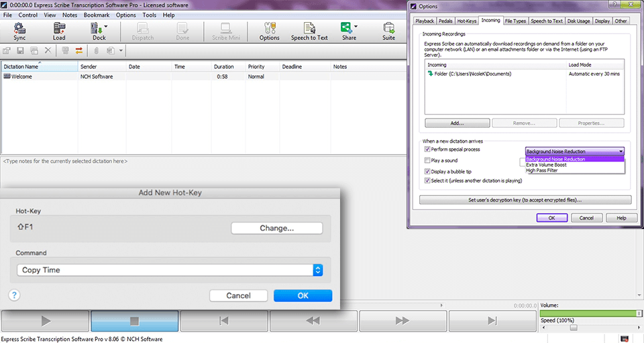The image size is (644, 343).
Task: Sort by Dictation Name column header
Action: (40, 66)
